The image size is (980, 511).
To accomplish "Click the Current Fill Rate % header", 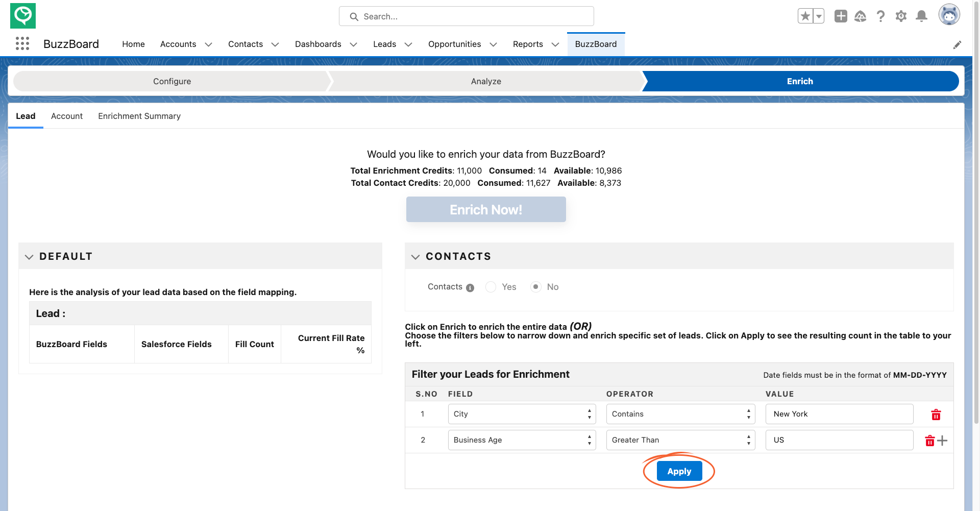I will (326, 344).
